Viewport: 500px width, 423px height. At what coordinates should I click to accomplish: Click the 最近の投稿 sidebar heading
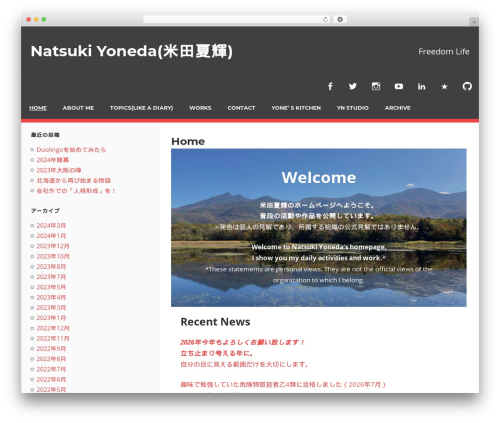pos(45,135)
